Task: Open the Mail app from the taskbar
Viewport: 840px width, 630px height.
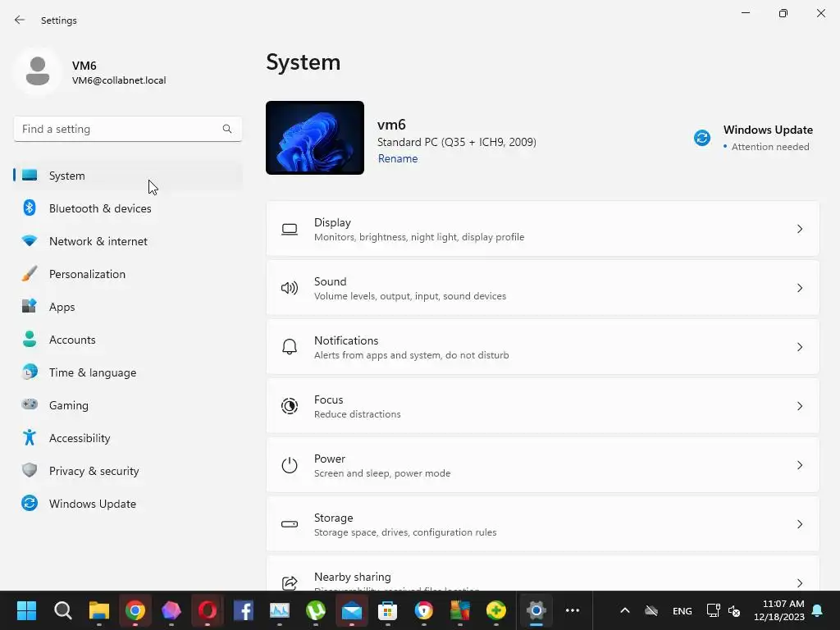Action: click(x=352, y=610)
